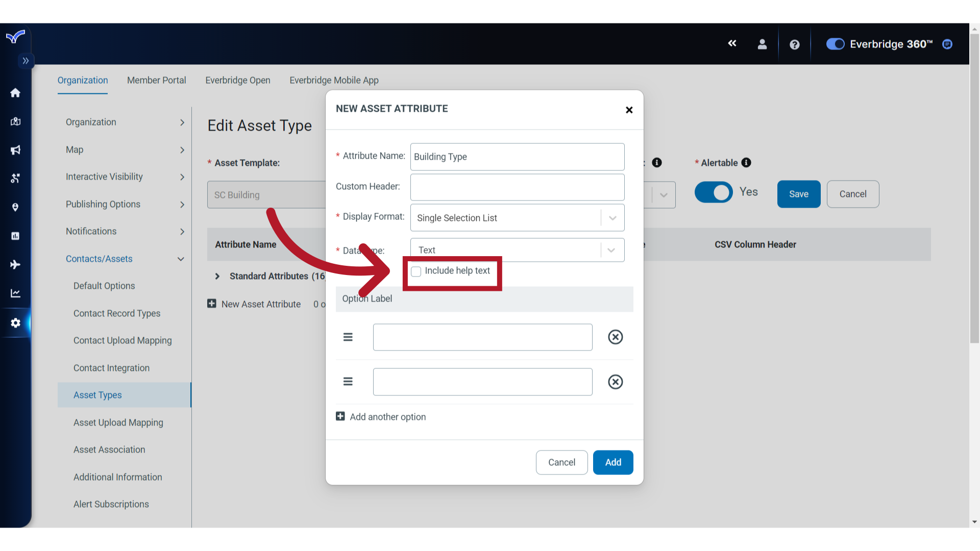Open Asset Upload Mapping menu item
The height and width of the screenshot is (551, 980).
(118, 422)
